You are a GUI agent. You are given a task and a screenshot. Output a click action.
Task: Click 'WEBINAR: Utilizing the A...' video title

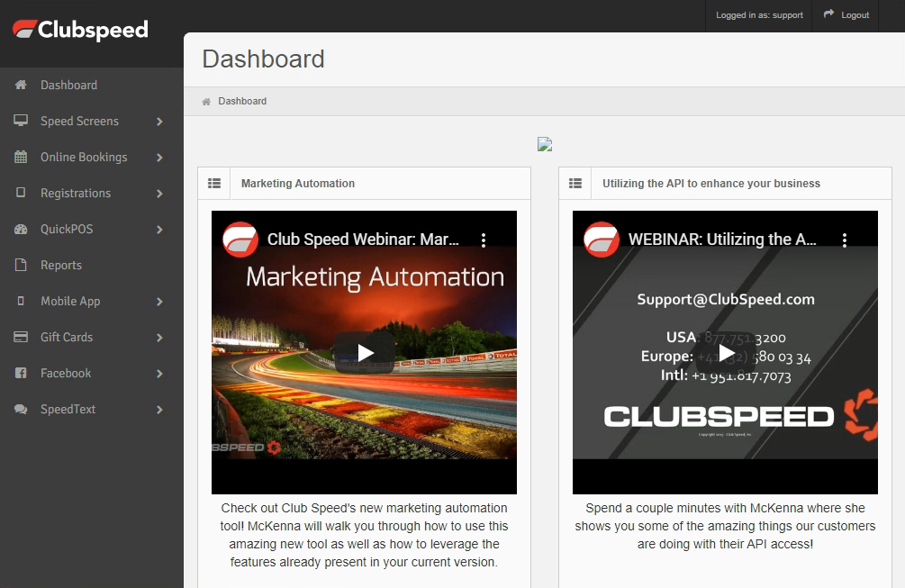pos(722,239)
